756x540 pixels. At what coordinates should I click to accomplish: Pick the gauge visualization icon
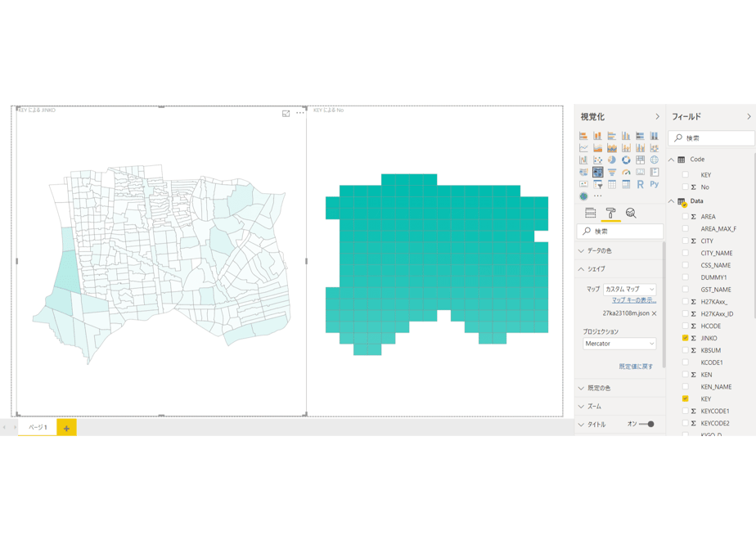pos(626,172)
